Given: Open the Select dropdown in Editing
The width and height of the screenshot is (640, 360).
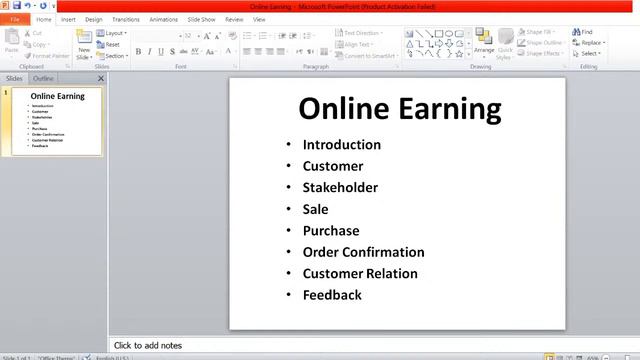Looking at the screenshot, I should 587,53.
